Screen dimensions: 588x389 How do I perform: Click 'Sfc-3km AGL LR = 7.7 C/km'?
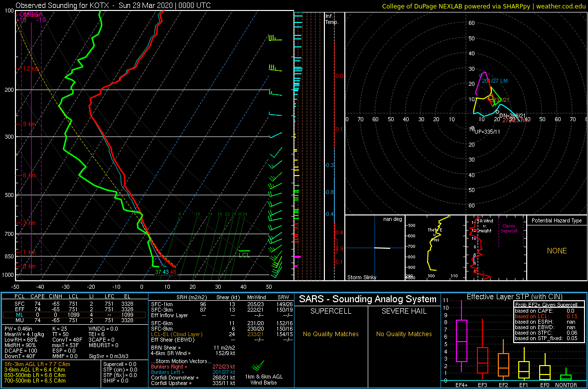pyautogui.click(x=37, y=364)
